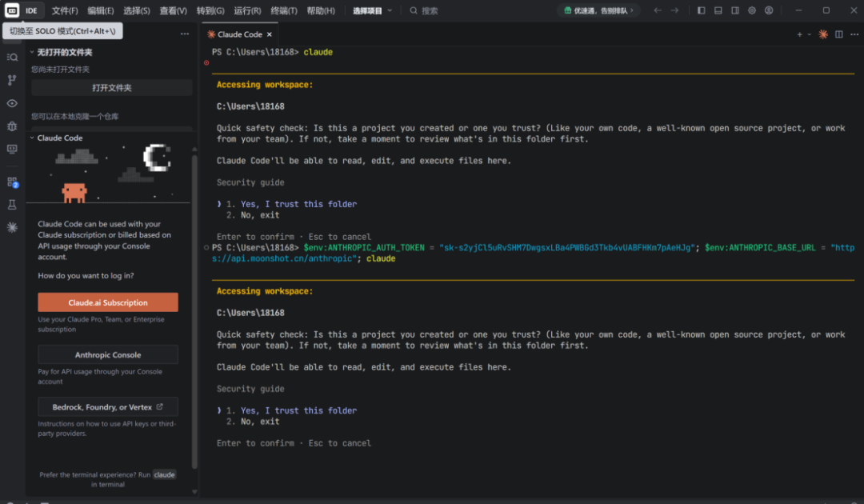Open sidebar more actions ellipsis
The width and height of the screenshot is (864, 504).
(185, 34)
